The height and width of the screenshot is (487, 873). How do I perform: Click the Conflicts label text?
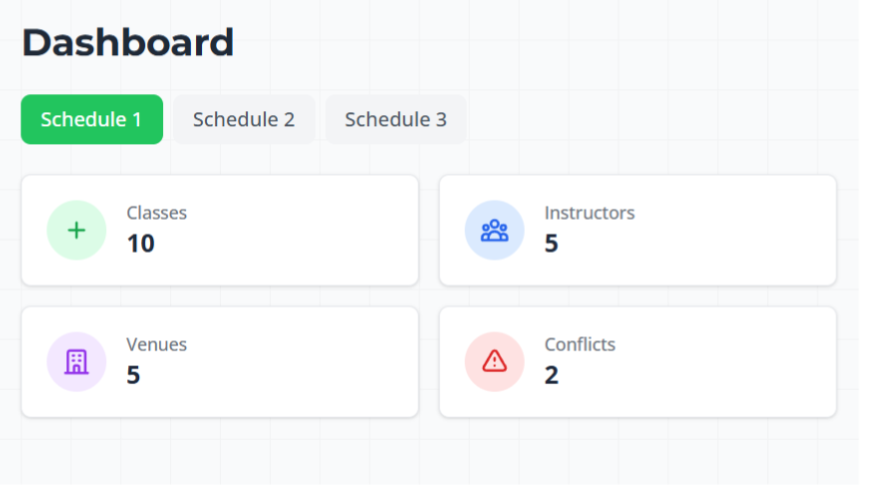point(580,345)
